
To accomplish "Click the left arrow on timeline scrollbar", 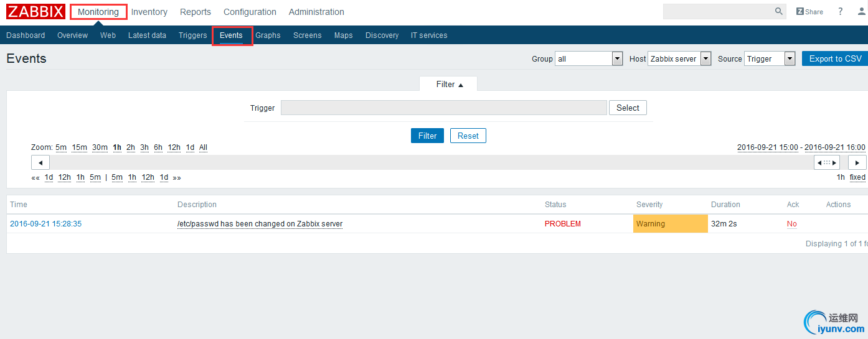I will pyautogui.click(x=40, y=162).
